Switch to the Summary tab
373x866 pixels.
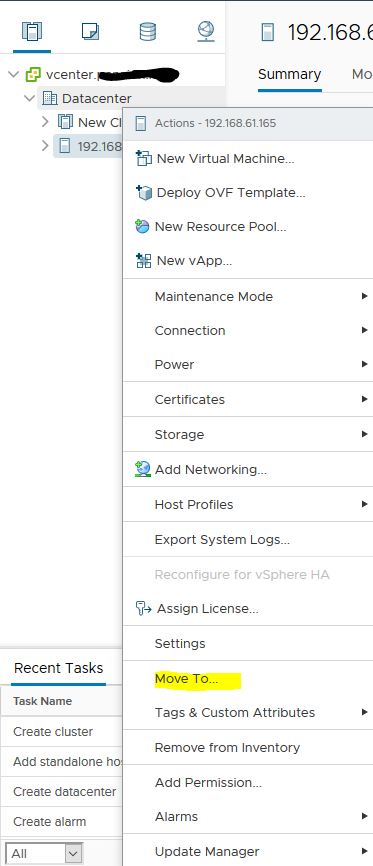(290, 75)
